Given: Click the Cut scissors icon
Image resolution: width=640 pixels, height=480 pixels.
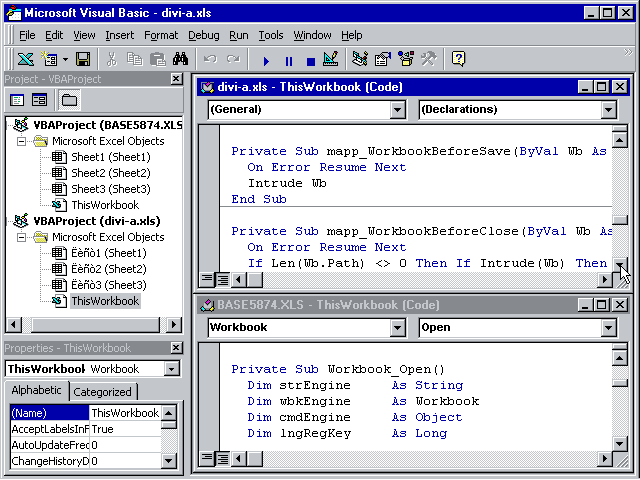Looking at the screenshot, I should tap(111, 59).
